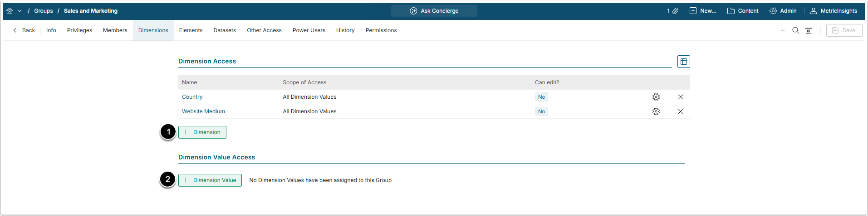868x216 pixels.
Task: Click the search magnifier icon
Action: click(795, 30)
